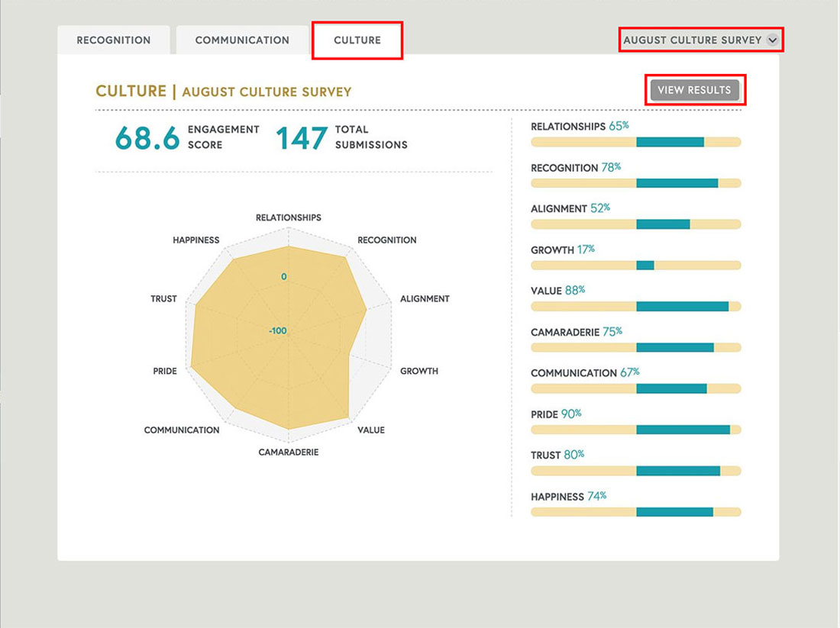This screenshot has height=628, width=840.
Task: Click the Pride 90% progress bar
Action: point(635,430)
